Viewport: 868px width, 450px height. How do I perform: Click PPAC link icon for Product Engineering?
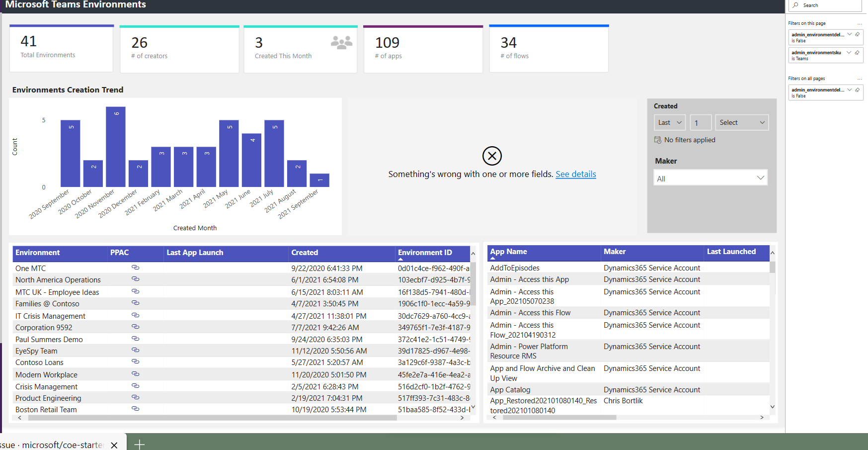tap(136, 397)
